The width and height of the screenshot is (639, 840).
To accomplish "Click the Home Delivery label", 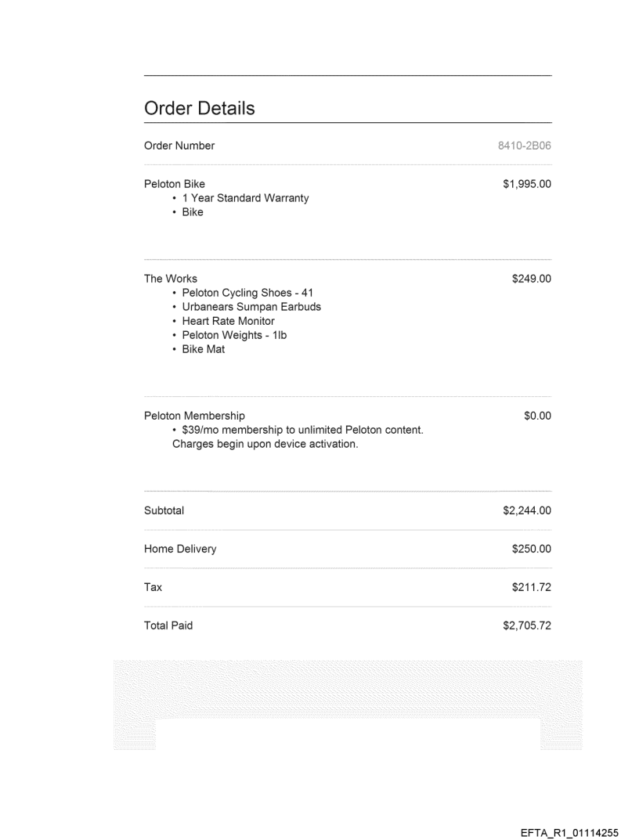I will 180,550.
